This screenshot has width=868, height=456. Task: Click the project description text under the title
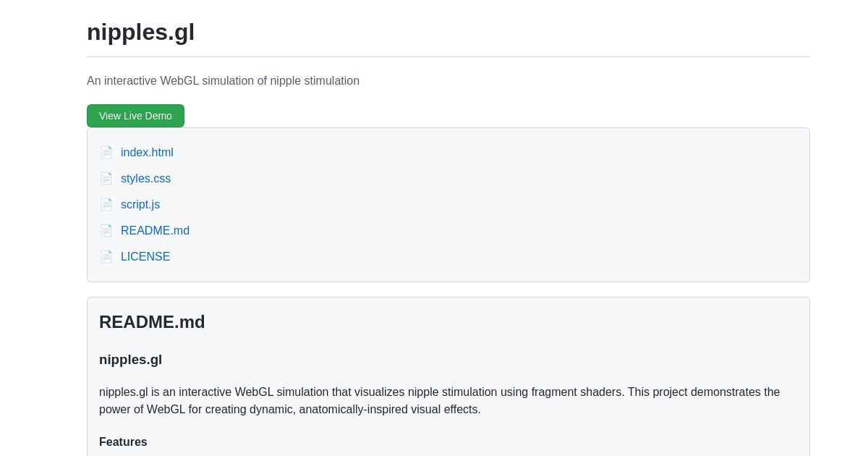(x=223, y=80)
